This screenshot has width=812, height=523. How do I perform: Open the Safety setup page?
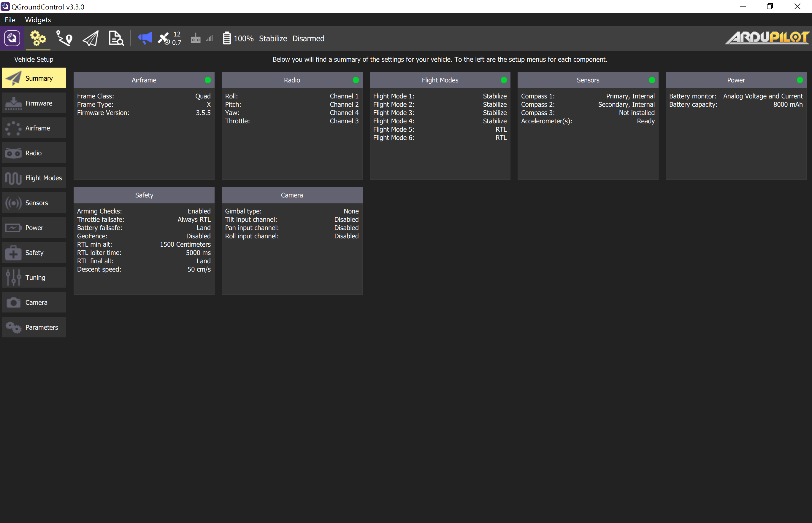[34, 252]
